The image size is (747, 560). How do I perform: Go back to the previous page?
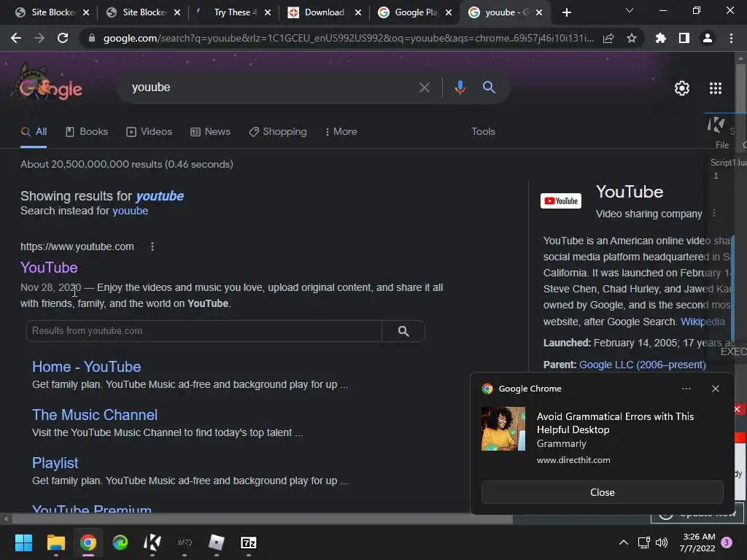tap(16, 38)
